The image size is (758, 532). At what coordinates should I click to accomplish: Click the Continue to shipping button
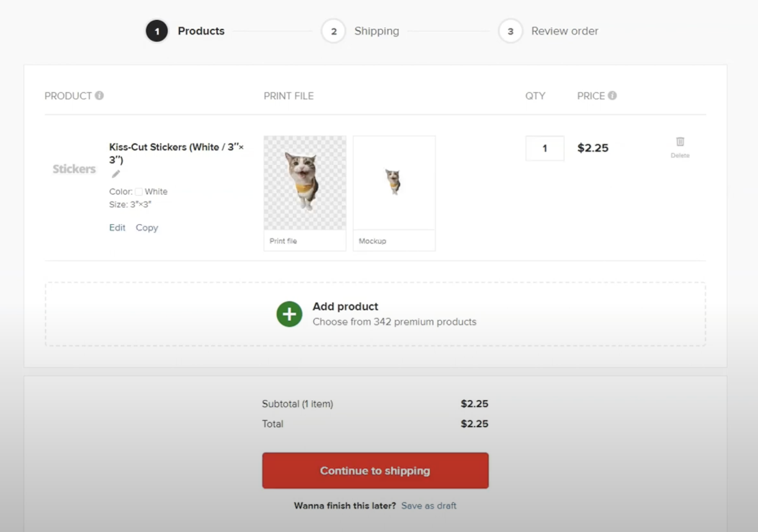pos(375,470)
